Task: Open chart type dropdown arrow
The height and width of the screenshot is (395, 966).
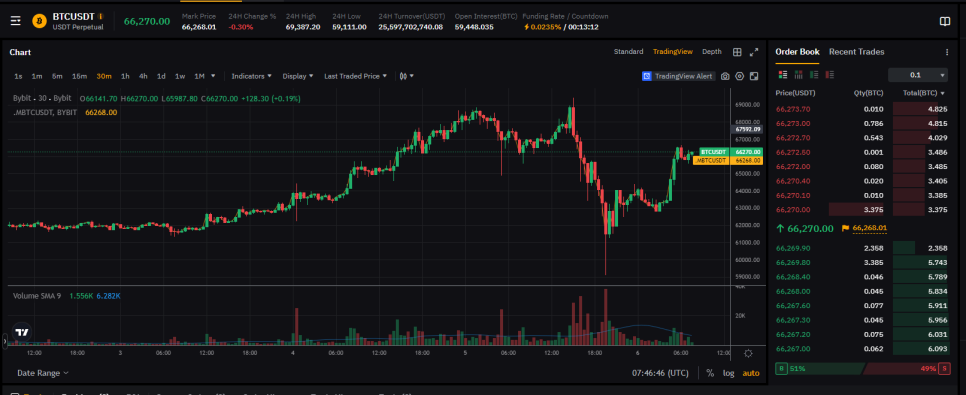Action: pos(412,76)
